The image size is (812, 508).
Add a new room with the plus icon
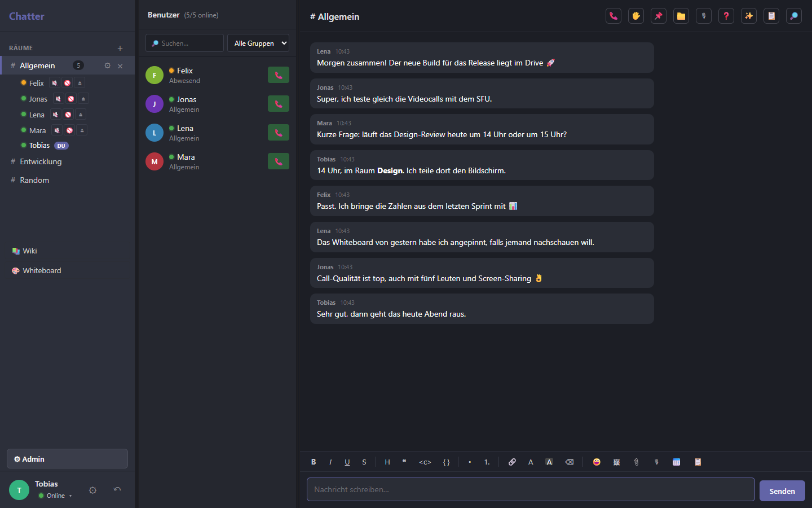point(120,48)
